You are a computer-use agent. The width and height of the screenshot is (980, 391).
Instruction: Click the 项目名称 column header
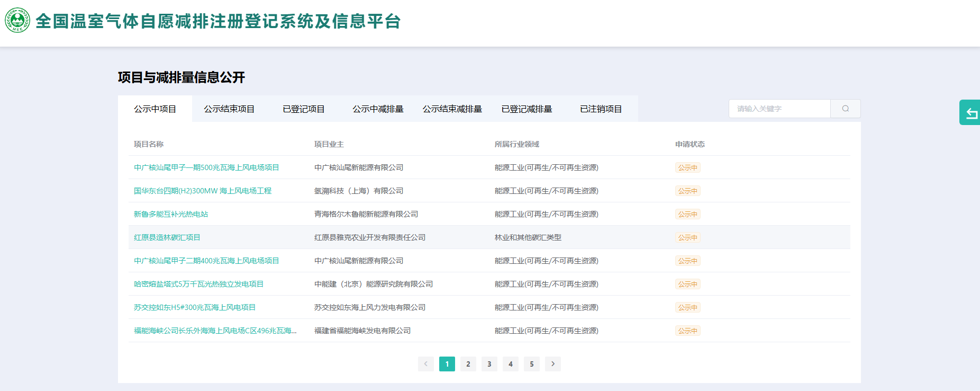149,144
